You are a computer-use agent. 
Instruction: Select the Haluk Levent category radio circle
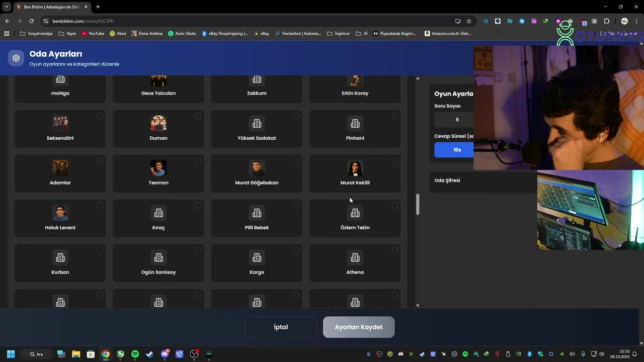pos(100,206)
